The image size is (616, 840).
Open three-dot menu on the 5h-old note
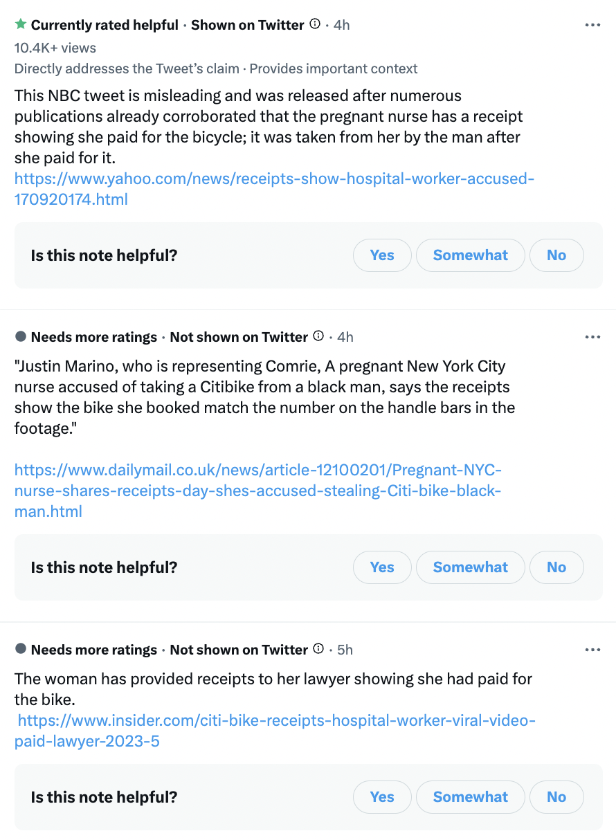tap(592, 650)
